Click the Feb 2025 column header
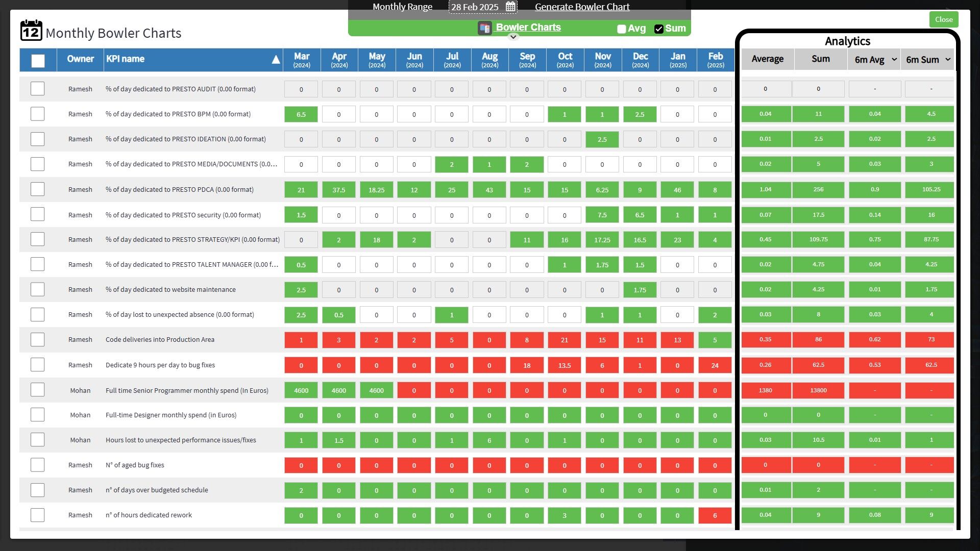 pos(715,60)
